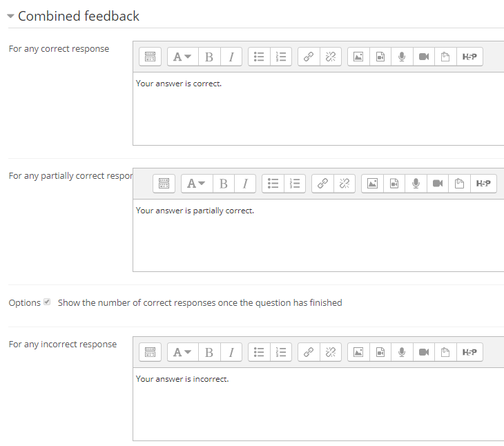Insert media file in correct response editor
Viewport: 504px width, 446px height.
point(380,57)
